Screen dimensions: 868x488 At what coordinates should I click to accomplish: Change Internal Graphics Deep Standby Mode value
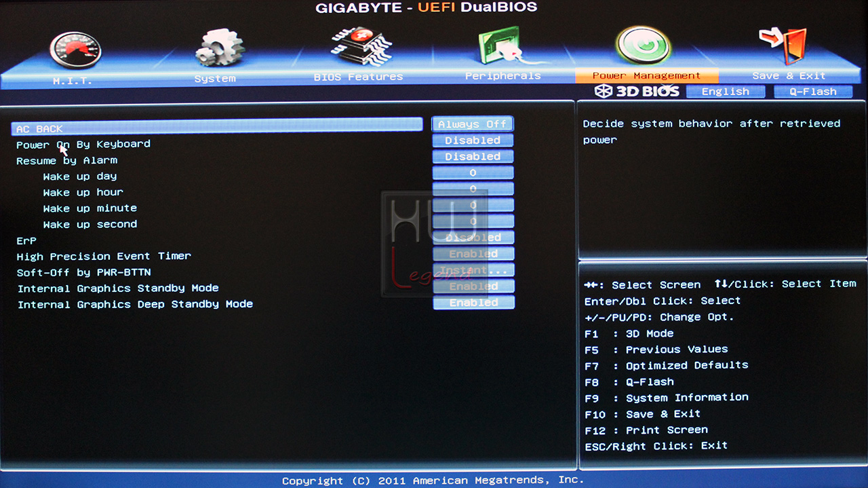pyautogui.click(x=473, y=303)
